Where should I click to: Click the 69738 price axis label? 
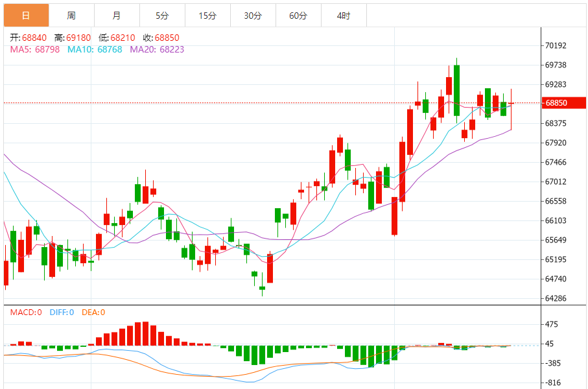point(556,65)
